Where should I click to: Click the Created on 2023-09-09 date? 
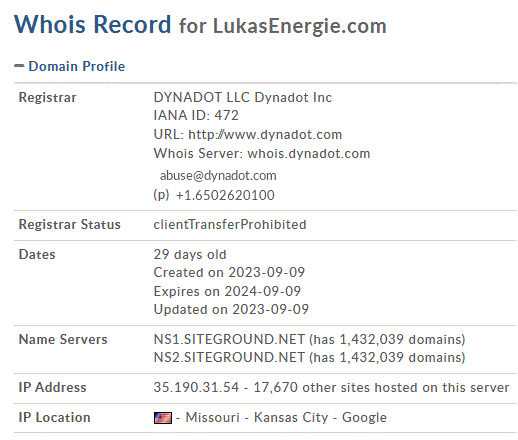click(229, 272)
